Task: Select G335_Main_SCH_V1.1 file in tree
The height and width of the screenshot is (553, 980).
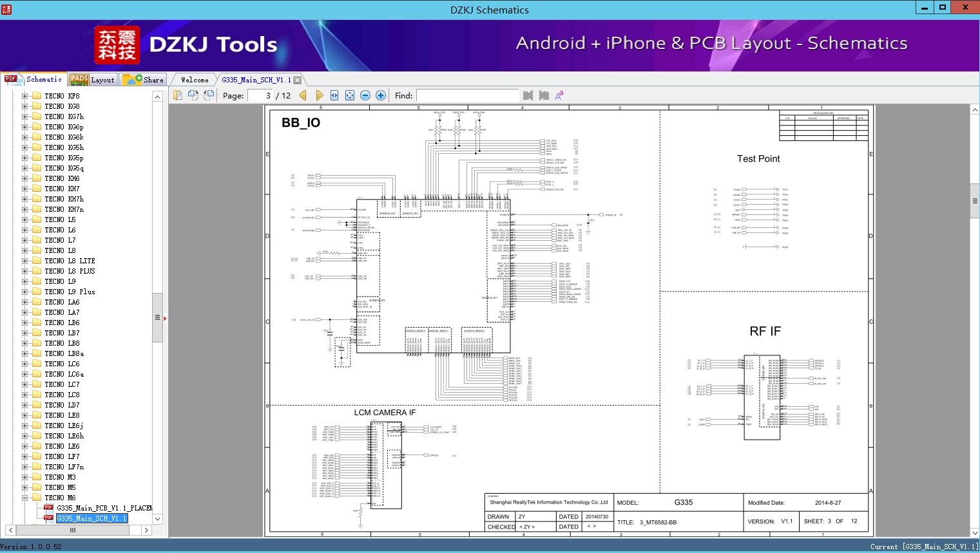Action: [x=92, y=518]
